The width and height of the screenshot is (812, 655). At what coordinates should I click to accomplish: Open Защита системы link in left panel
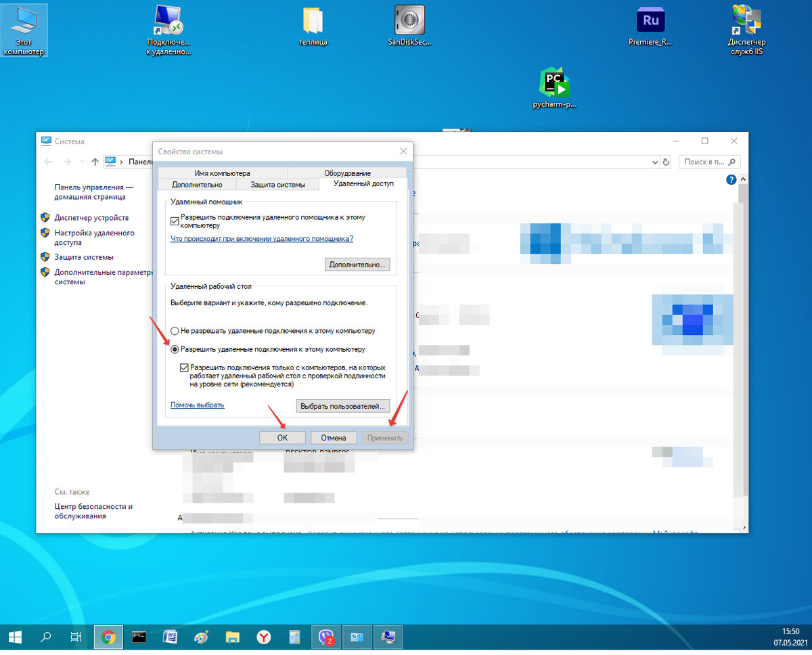pyautogui.click(x=84, y=257)
